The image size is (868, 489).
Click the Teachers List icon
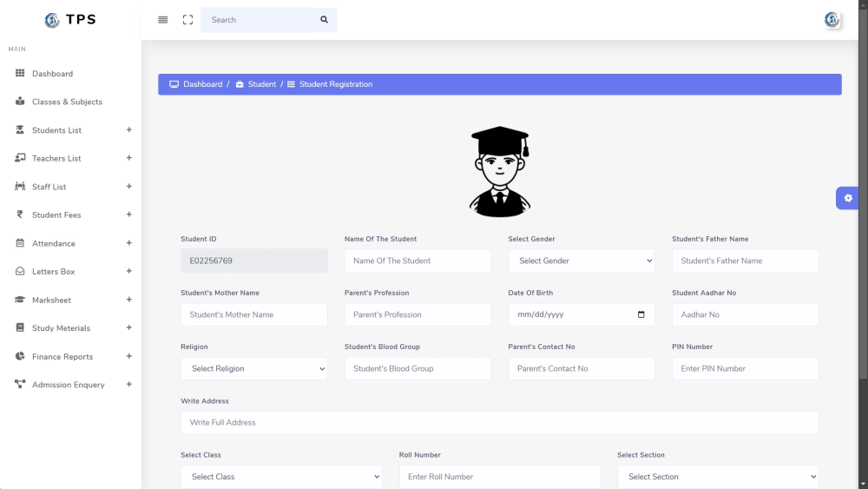click(x=20, y=158)
